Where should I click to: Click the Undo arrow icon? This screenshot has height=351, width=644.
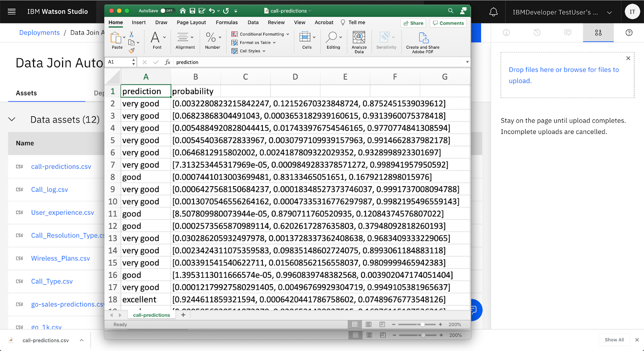click(x=212, y=11)
